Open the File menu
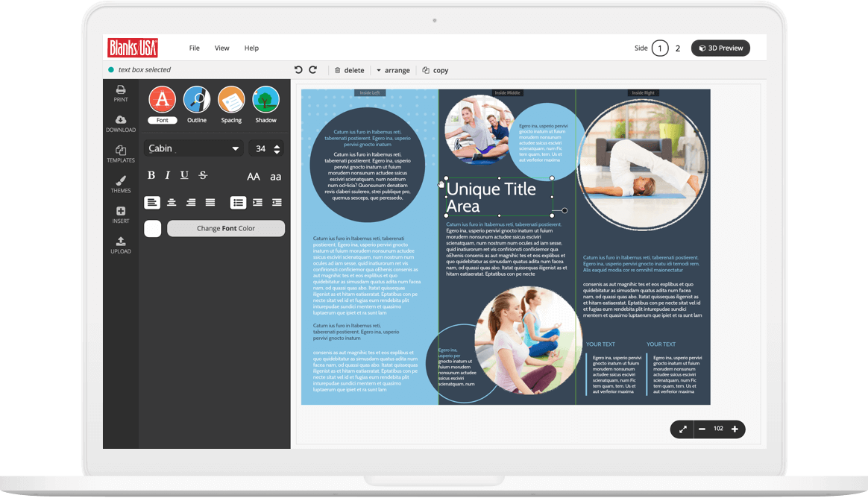 195,48
